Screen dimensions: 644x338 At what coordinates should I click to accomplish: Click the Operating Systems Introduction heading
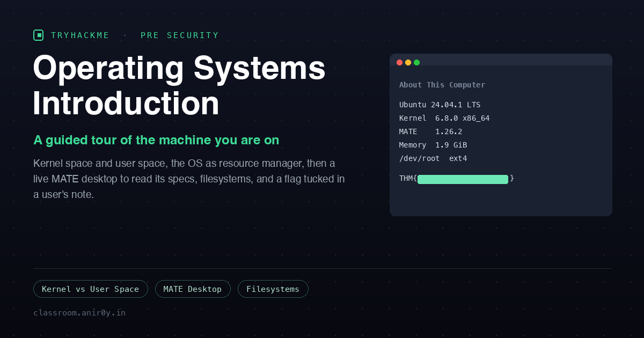pyautogui.click(x=179, y=85)
